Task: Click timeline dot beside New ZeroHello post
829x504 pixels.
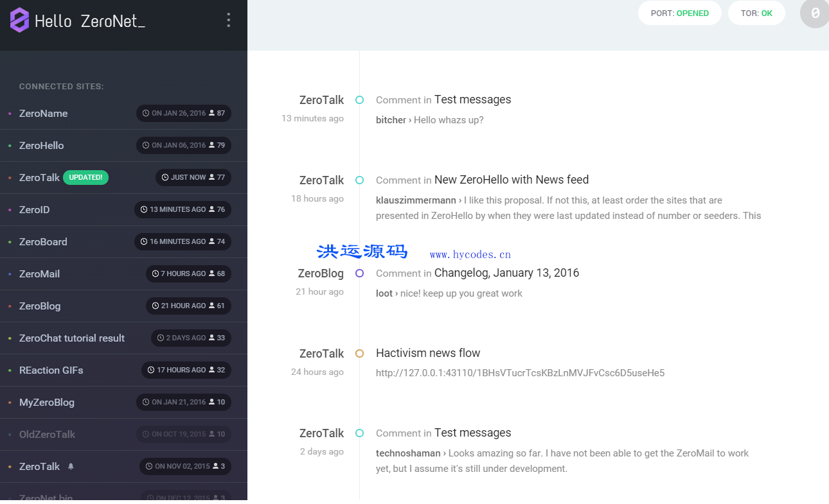Action: click(359, 180)
